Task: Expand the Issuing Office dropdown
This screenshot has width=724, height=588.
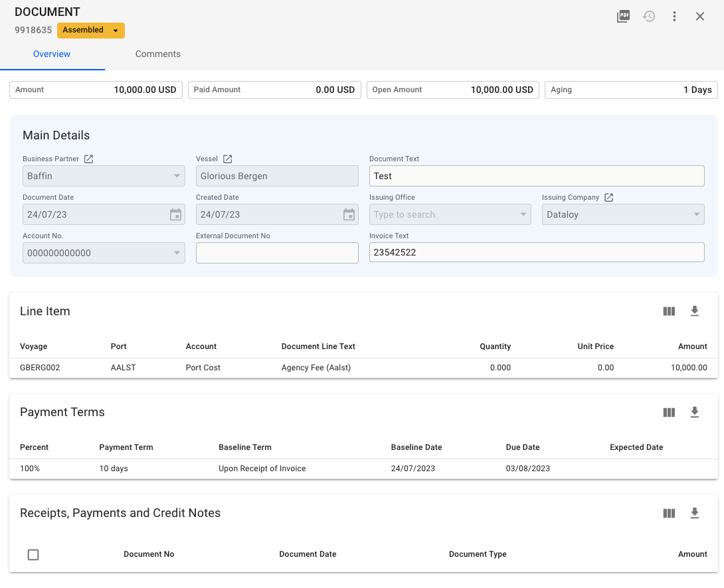Action: point(523,214)
